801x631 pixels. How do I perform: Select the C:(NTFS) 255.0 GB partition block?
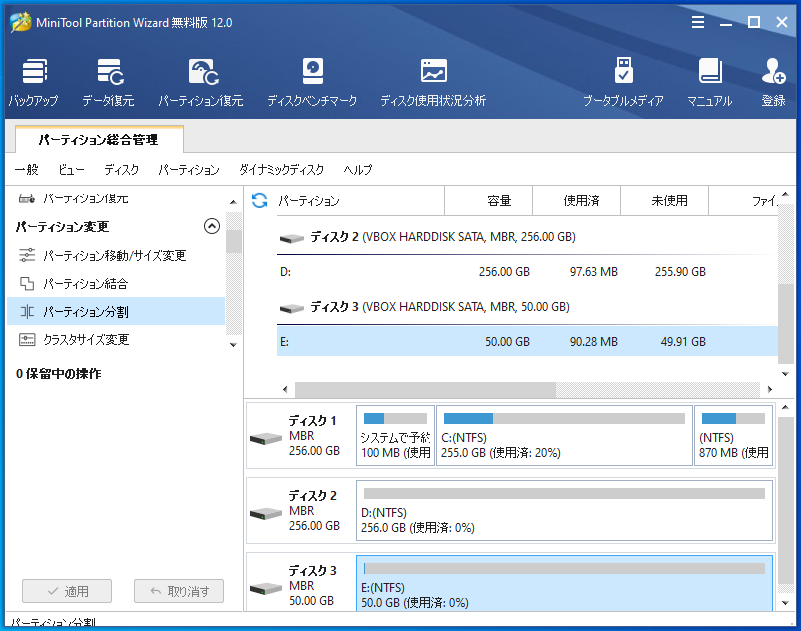click(564, 436)
